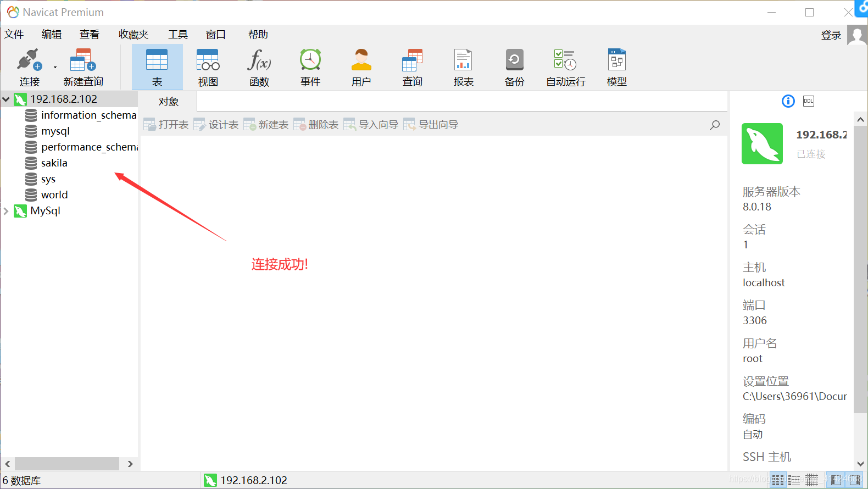This screenshot has height=489, width=868.
Task: Click Import Wizard (导入向导) button
Action: click(x=371, y=125)
